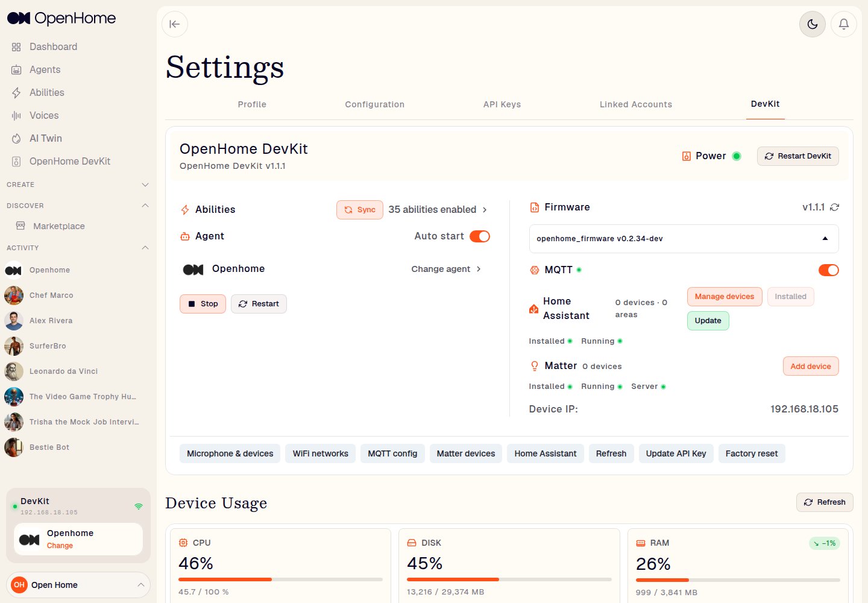
Task: Click the Restart DevKit button
Action: [x=797, y=156]
